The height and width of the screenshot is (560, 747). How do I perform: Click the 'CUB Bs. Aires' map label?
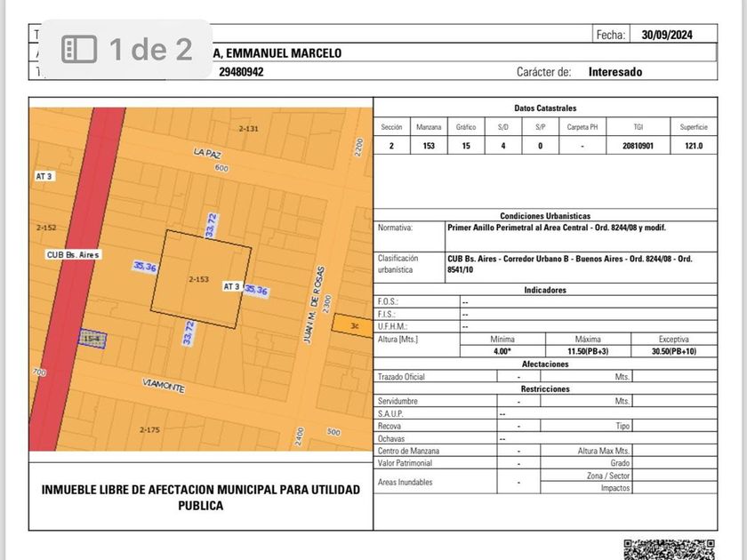point(73,255)
